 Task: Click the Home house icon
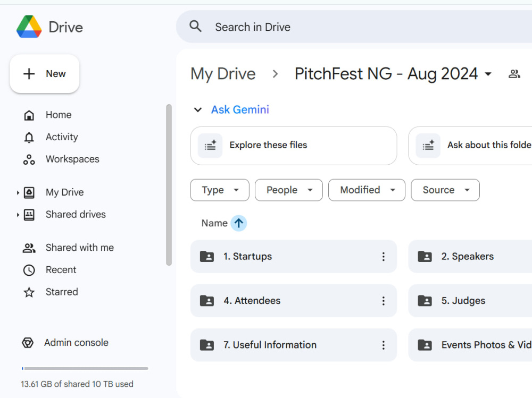[29, 115]
